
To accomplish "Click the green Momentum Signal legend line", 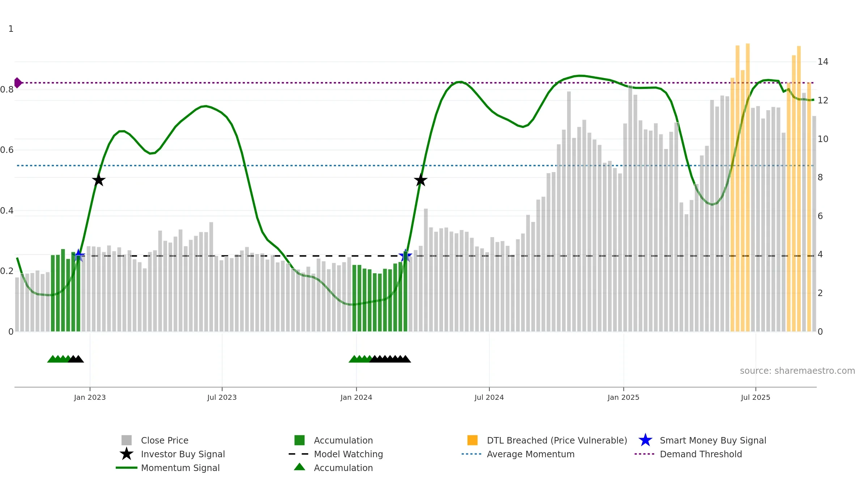I will pyautogui.click(x=127, y=468).
